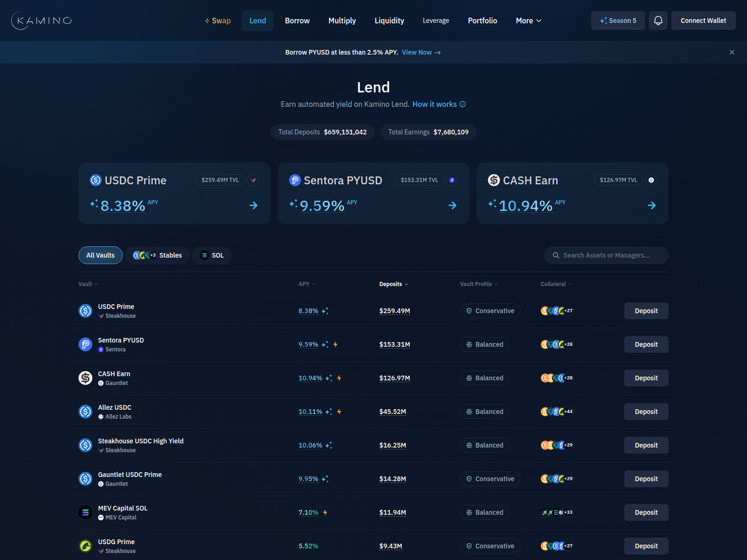Click the Total Deposits $659,151,042 pill
747x560 pixels.
click(x=323, y=132)
